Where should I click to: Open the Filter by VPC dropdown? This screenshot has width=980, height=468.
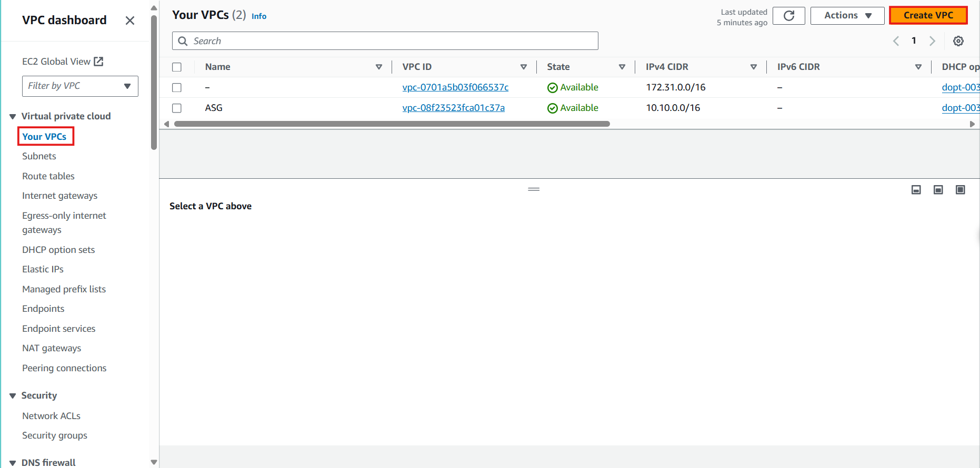80,86
